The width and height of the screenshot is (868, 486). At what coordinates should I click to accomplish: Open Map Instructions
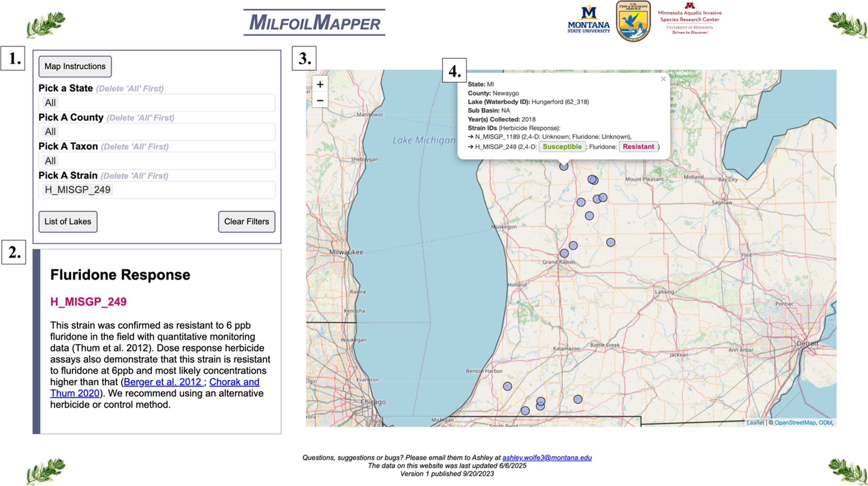(75, 66)
